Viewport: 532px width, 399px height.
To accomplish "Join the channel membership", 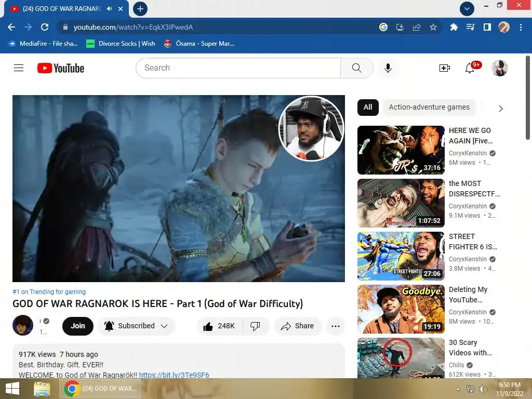I will (78, 326).
